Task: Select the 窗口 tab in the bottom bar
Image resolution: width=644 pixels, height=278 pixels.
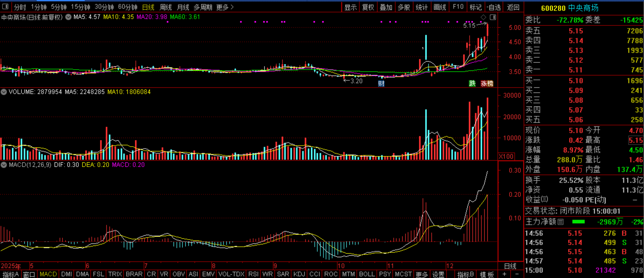Action: 29,274
